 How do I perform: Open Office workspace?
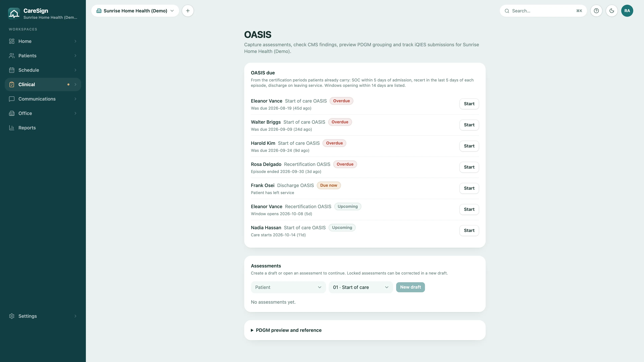coord(43,113)
